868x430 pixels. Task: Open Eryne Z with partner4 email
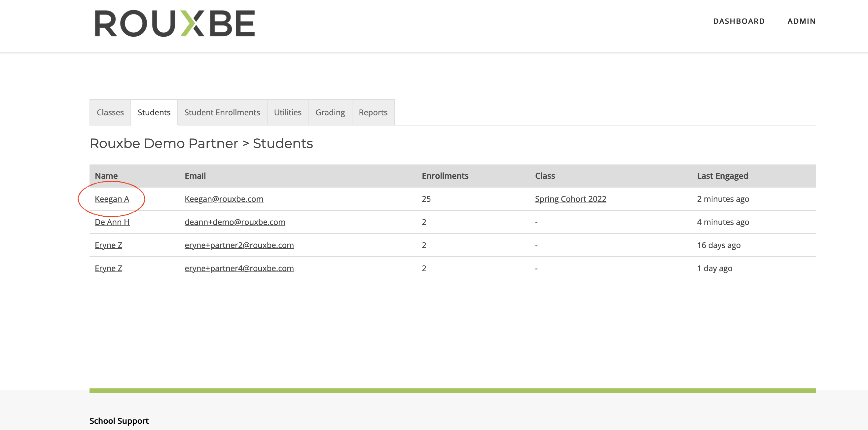pos(108,268)
